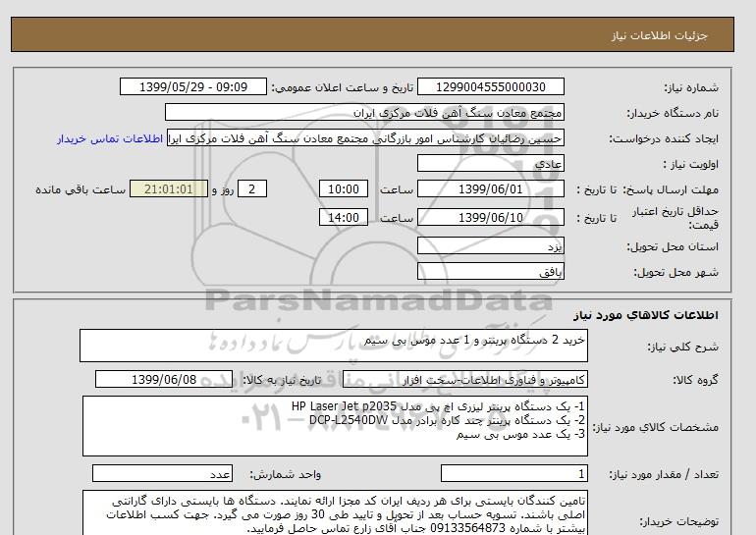Screen dimensions: 756x535
Task: Click the text ساعت باقی مانده
Action: click(81, 189)
